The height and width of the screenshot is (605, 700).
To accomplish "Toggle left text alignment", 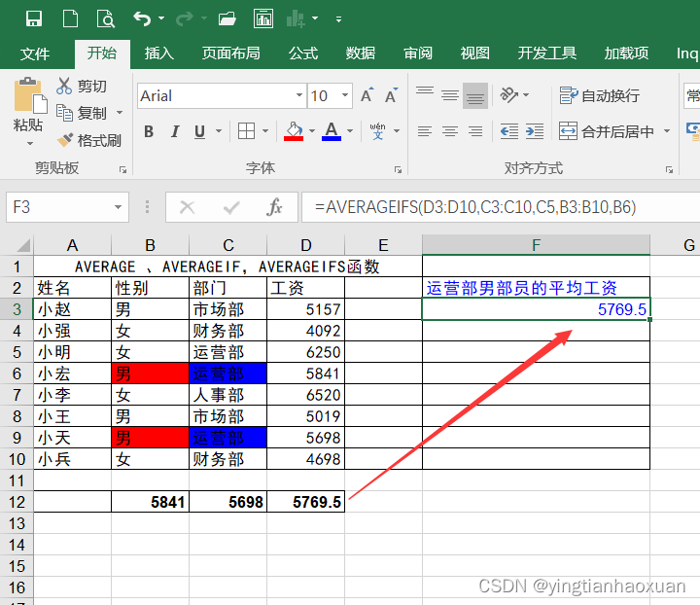I will click(425, 131).
